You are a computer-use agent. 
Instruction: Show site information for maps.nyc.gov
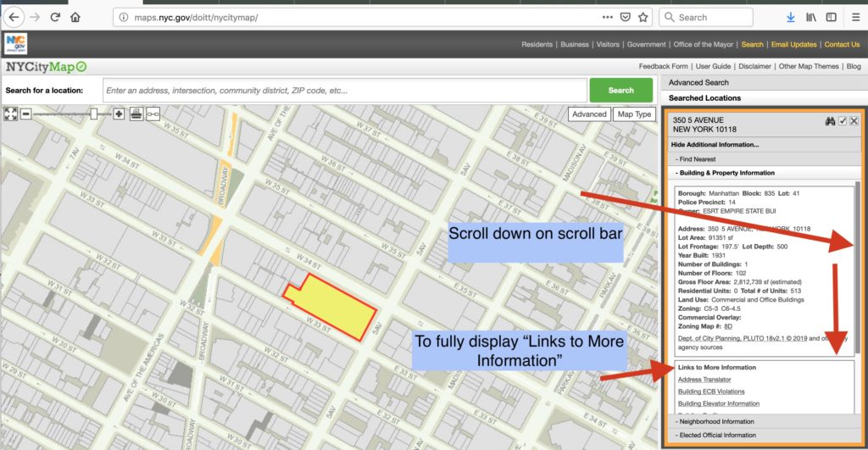(x=124, y=18)
